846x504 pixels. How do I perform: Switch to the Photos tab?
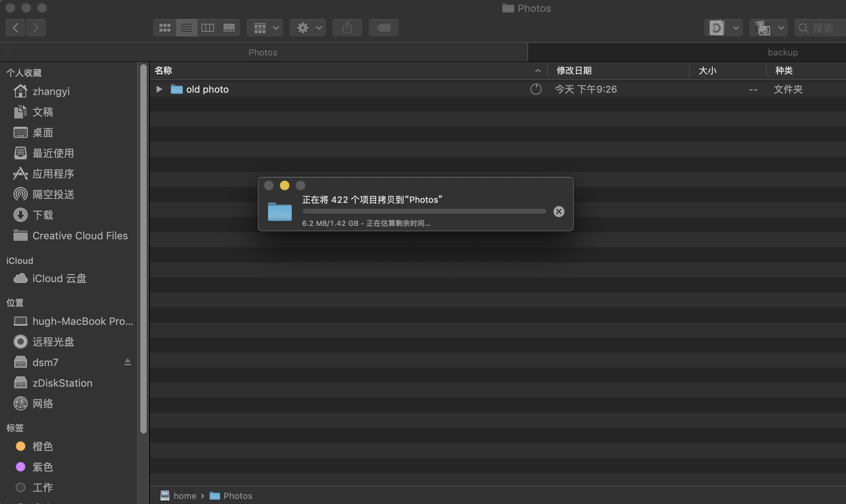click(263, 52)
